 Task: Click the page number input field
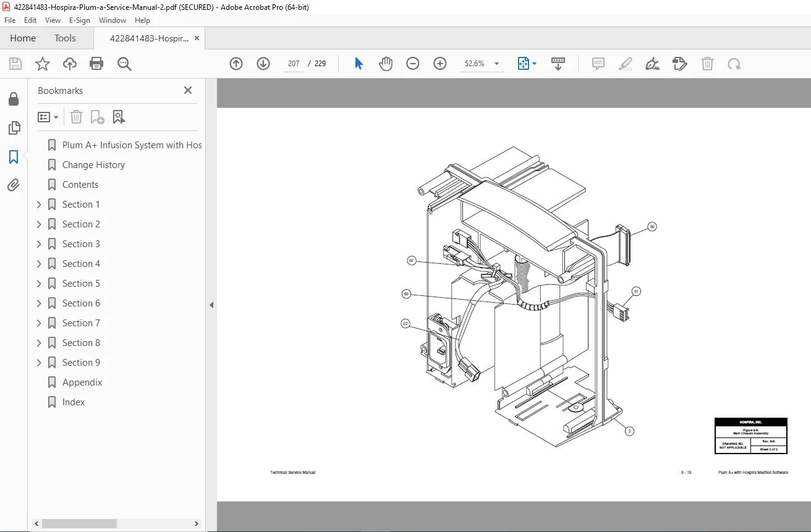[x=294, y=64]
